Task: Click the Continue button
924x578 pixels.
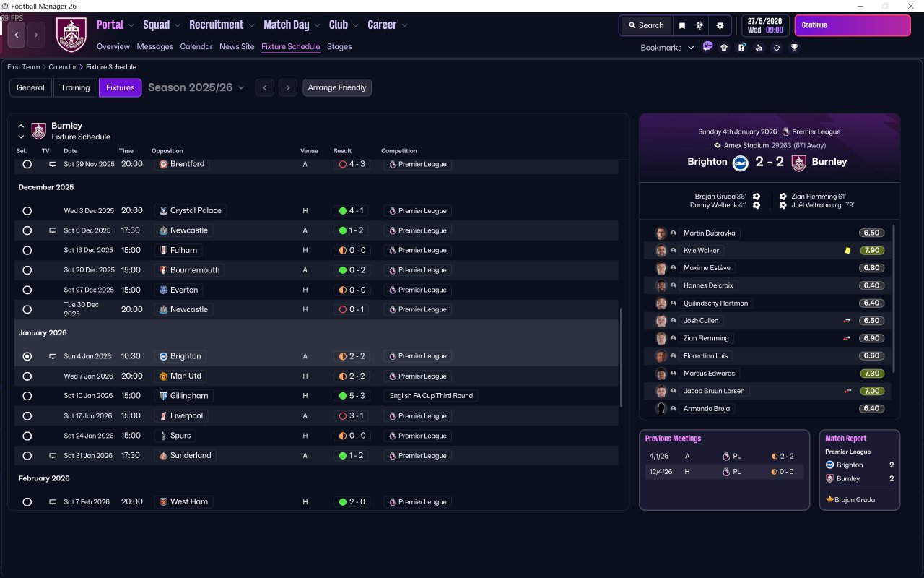Action: (853, 25)
